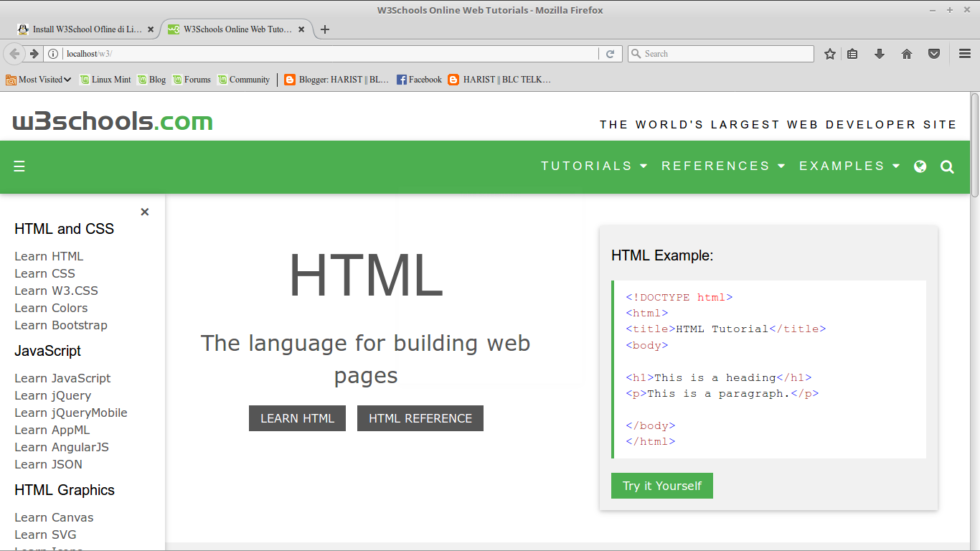The width and height of the screenshot is (980, 551).
Task: Expand the Most Visited bookmarks folder
Action: (39, 80)
